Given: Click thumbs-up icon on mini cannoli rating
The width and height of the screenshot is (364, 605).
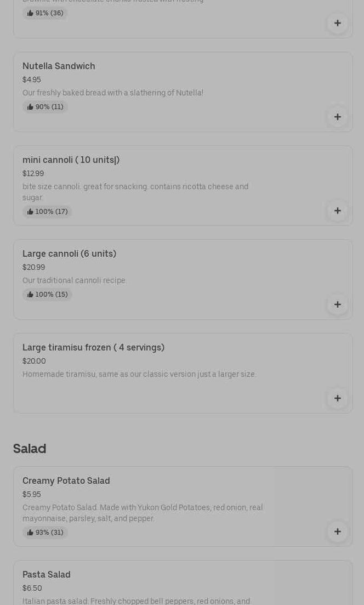Looking at the screenshot, I should tap(30, 212).
